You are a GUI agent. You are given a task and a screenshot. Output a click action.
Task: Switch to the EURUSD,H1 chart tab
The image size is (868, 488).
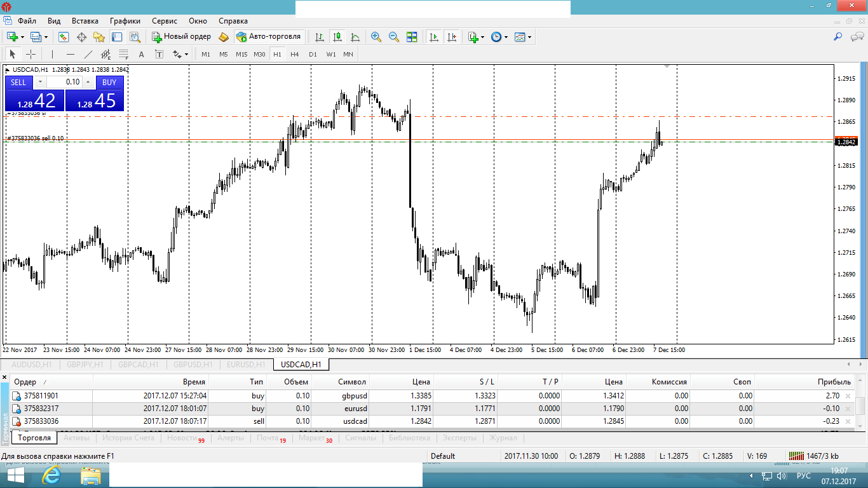(246, 365)
